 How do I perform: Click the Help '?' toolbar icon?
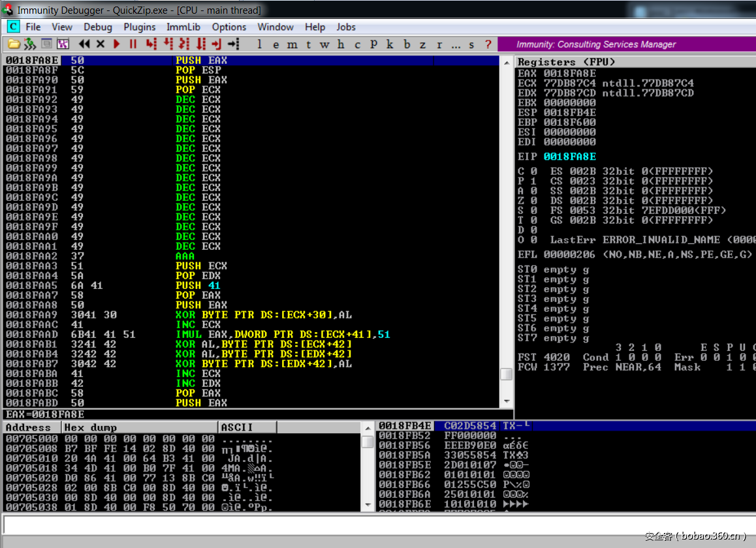[x=487, y=44]
